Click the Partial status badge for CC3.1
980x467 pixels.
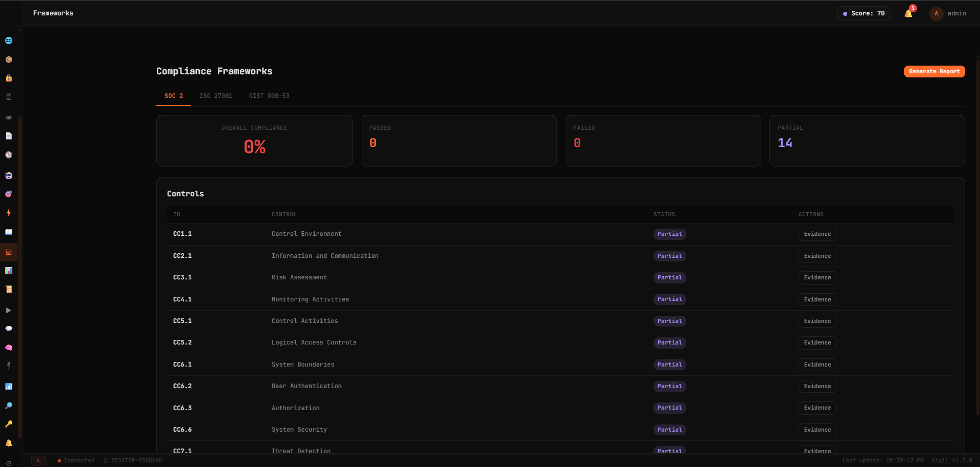pos(669,278)
